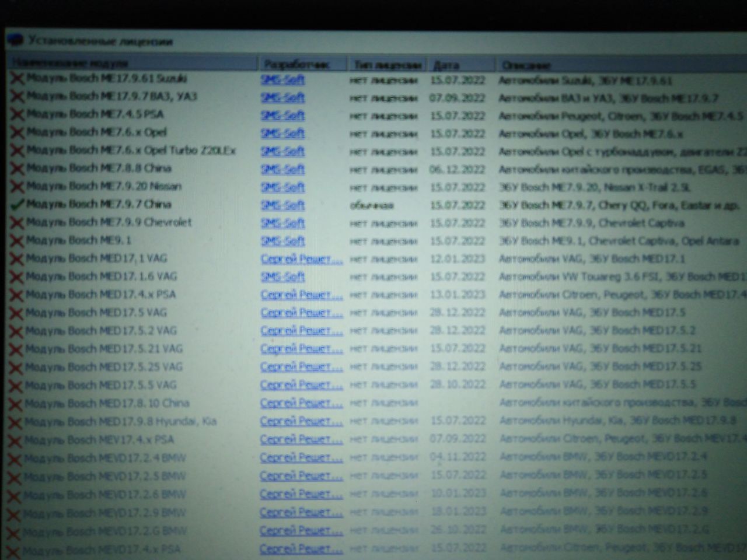This screenshot has width=747, height=560.
Task: Open the Сергей Решет... link for MED17.5 VAG
Action: (x=301, y=313)
